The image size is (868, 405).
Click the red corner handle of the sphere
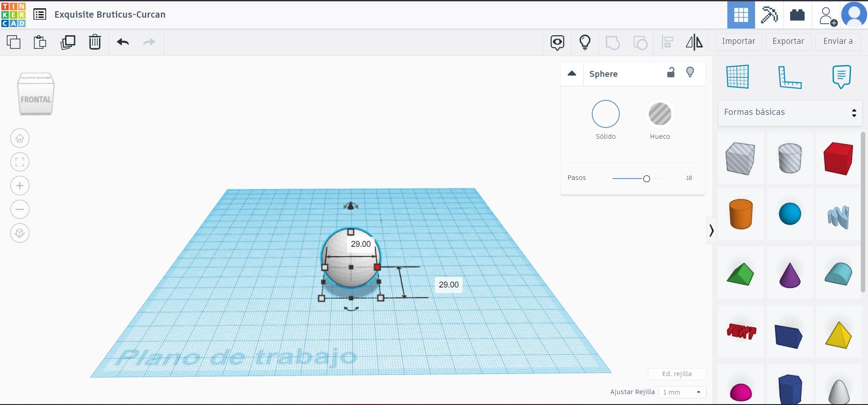377,267
